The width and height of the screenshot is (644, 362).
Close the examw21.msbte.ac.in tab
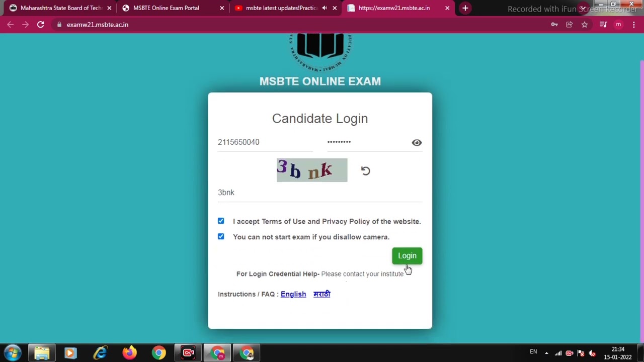pos(447,8)
